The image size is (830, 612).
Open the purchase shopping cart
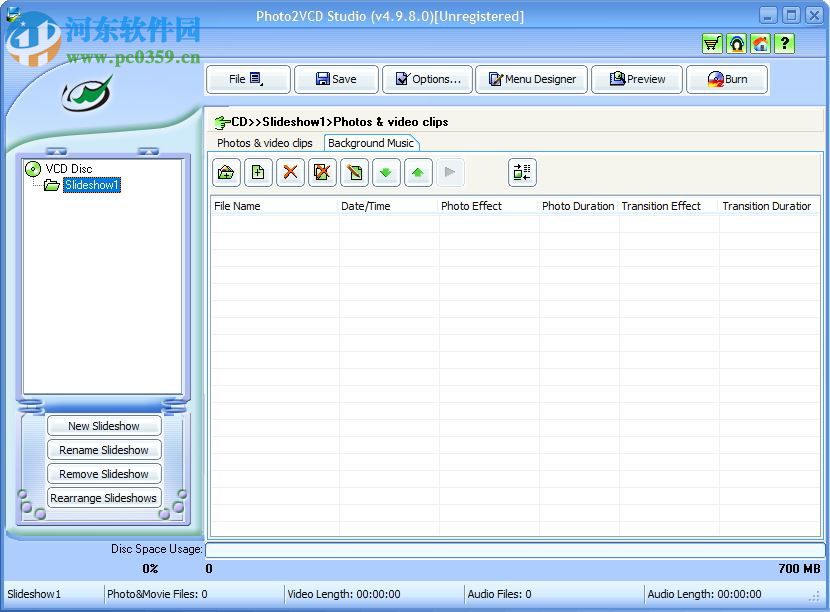tap(712, 43)
